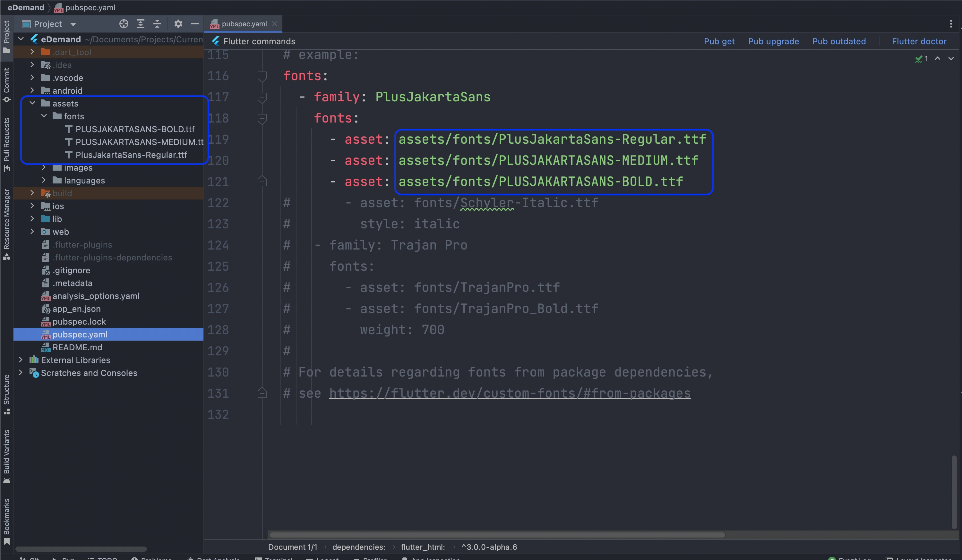Run Pub get command
The height and width of the screenshot is (560, 962).
(719, 41)
